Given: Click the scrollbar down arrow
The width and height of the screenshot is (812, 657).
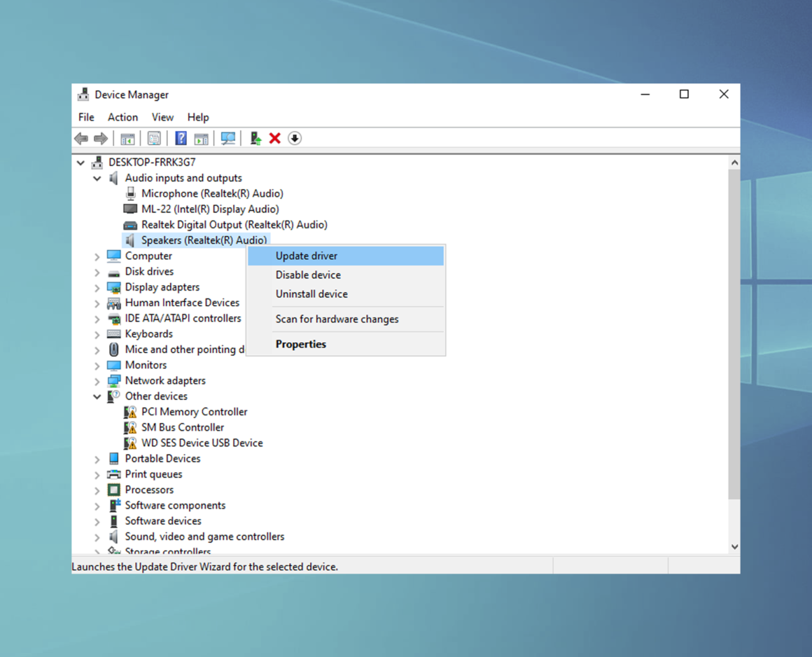Looking at the screenshot, I should click(734, 546).
